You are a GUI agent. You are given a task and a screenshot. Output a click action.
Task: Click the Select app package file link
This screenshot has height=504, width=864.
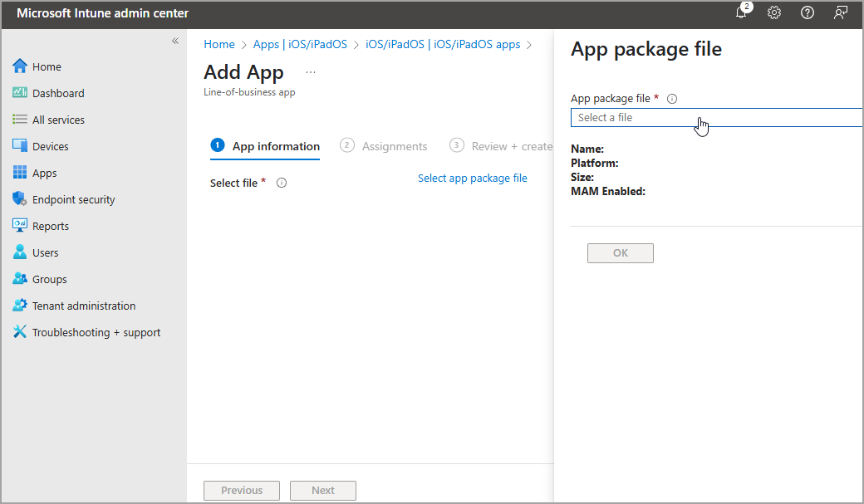coord(472,178)
